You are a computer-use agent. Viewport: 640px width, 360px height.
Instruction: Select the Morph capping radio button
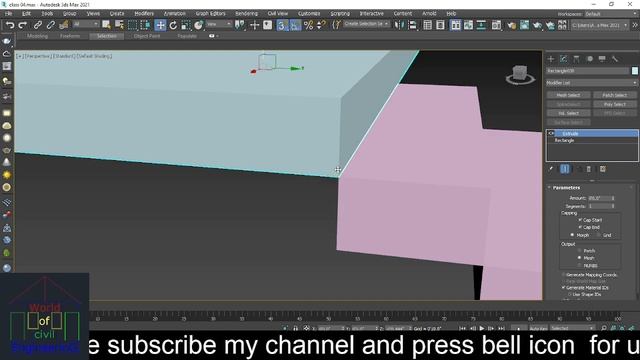pos(572,235)
